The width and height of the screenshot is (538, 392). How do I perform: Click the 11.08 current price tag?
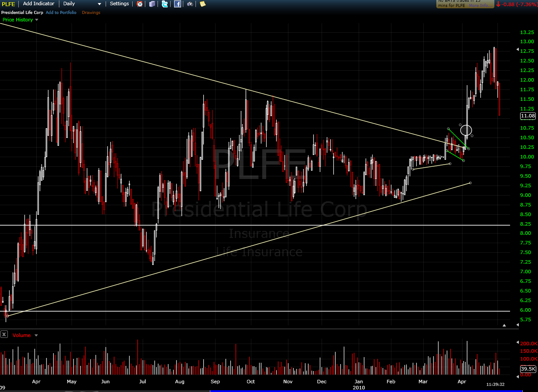point(528,116)
